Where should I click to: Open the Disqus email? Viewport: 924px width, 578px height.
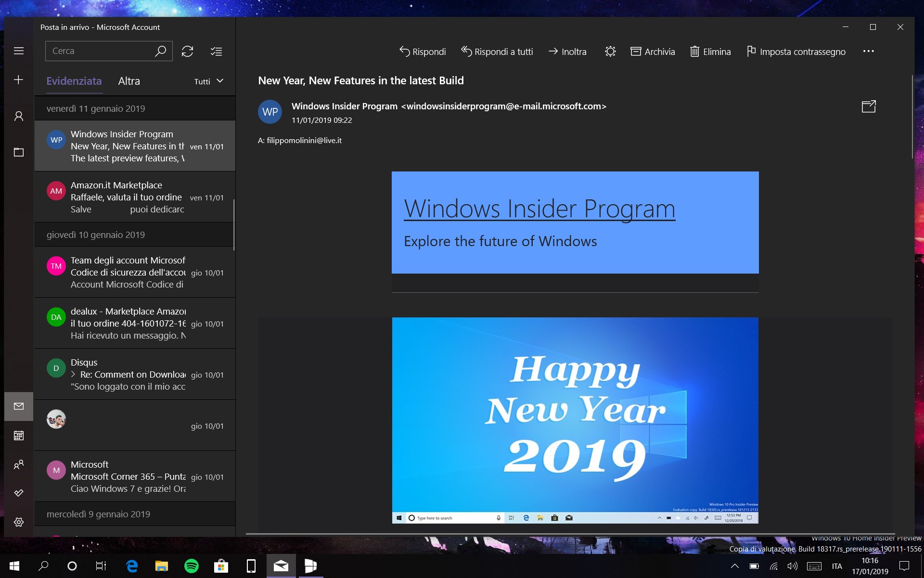[x=135, y=374]
